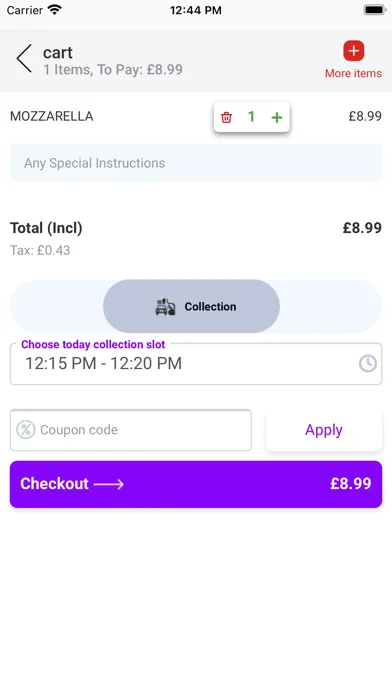Tap the back arrow beside cart
The image size is (392, 696).
[x=24, y=58]
